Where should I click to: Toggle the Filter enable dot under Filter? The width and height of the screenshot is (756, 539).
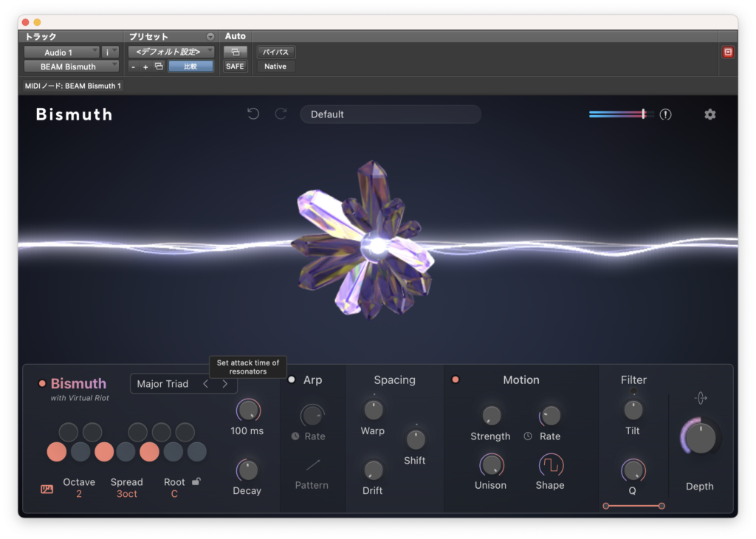point(633,391)
